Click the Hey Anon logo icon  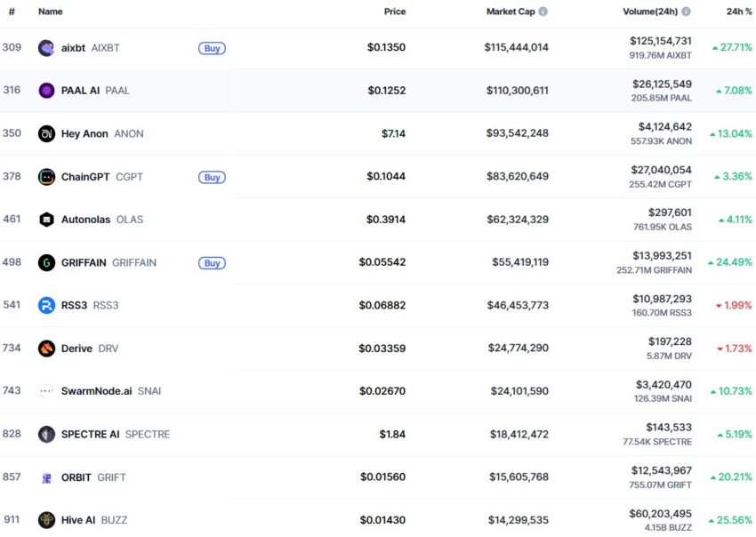46,133
